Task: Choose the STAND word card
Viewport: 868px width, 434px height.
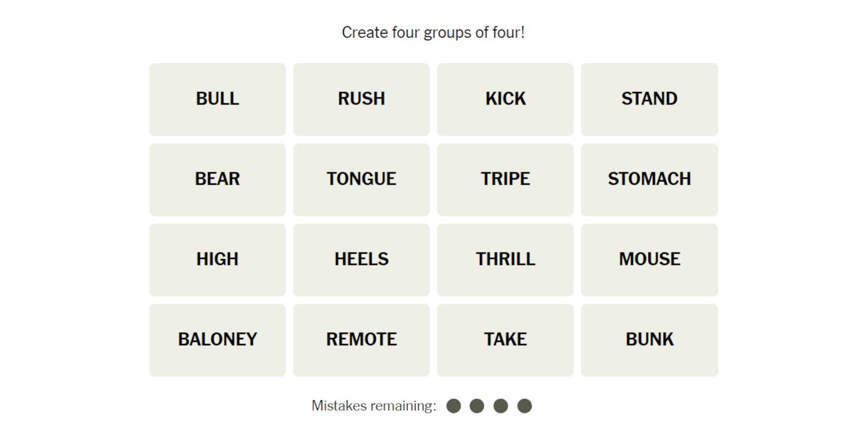Action: click(649, 99)
